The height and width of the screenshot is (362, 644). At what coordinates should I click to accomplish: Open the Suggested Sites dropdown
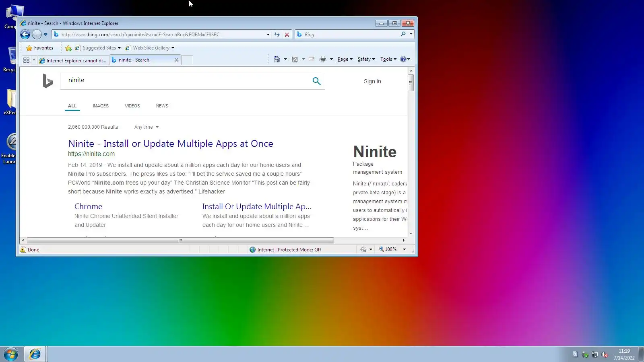(x=98, y=48)
